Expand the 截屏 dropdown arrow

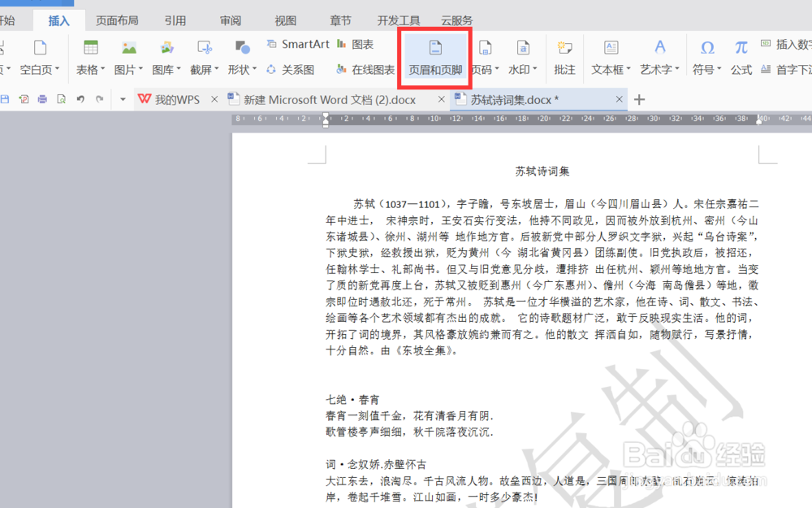point(217,69)
